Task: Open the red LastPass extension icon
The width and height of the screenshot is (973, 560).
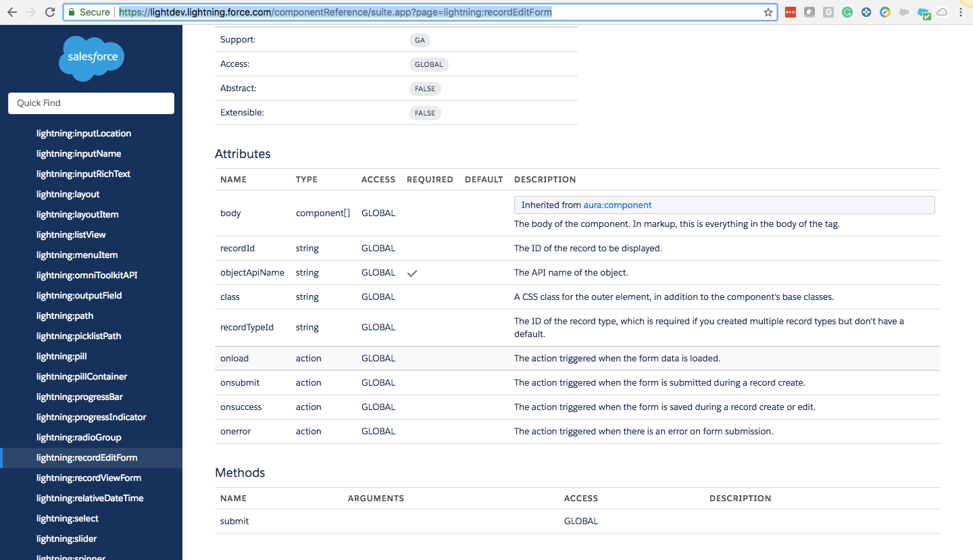Action: coord(791,12)
